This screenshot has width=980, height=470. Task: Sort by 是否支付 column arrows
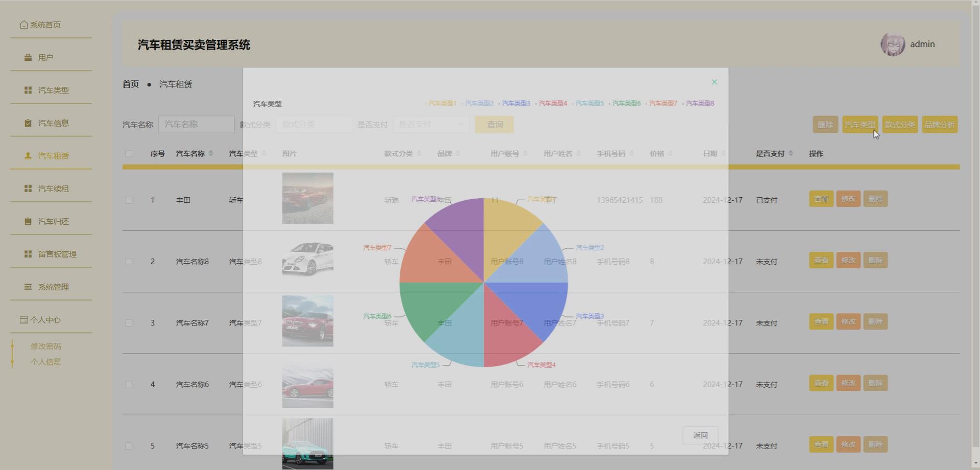tap(791, 153)
